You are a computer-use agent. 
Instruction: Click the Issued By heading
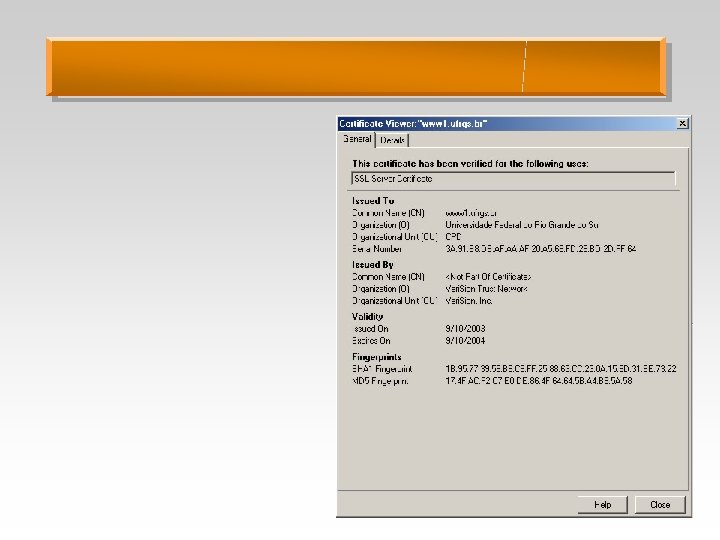[x=373, y=265]
